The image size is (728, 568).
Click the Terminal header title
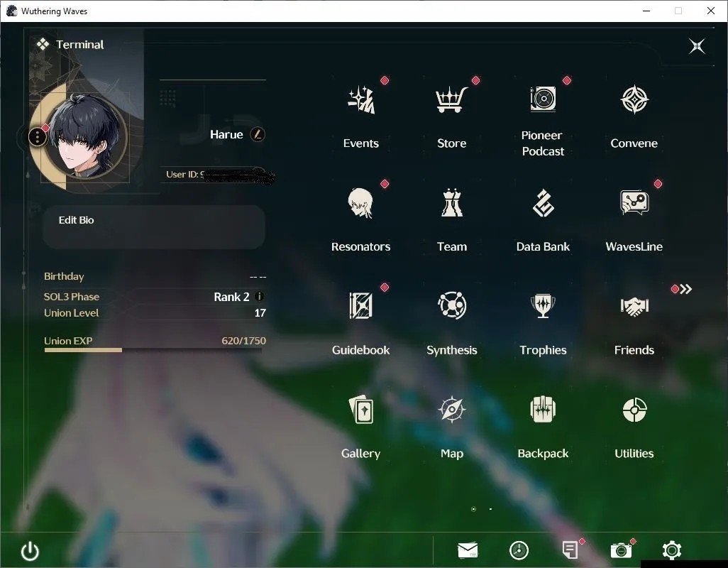click(80, 45)
